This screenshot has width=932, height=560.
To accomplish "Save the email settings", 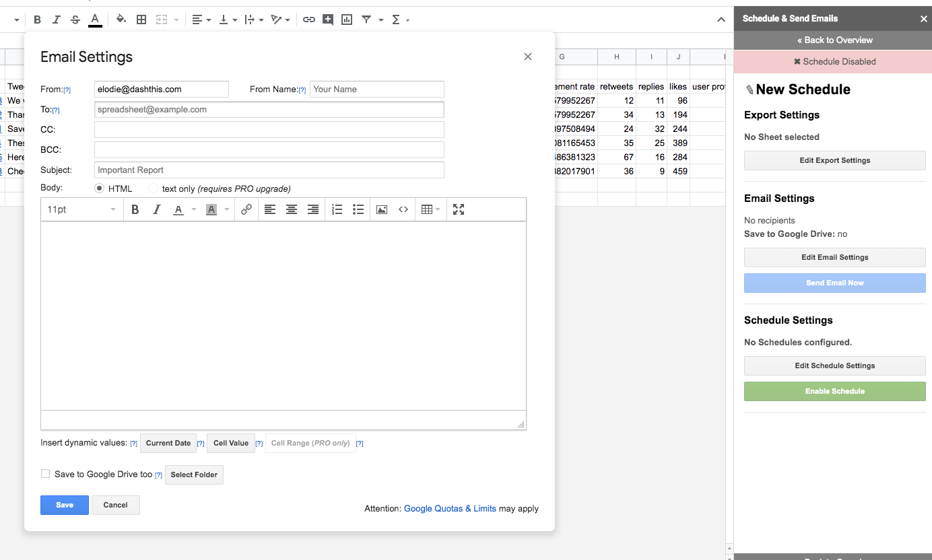I will pyautogui.click(x=64, y=505).
